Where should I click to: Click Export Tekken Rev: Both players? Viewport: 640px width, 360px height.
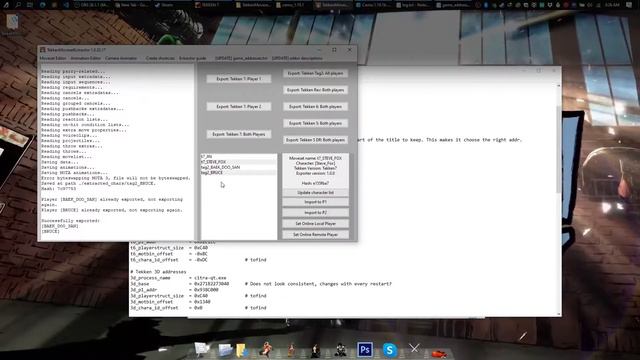coord(316,90)
